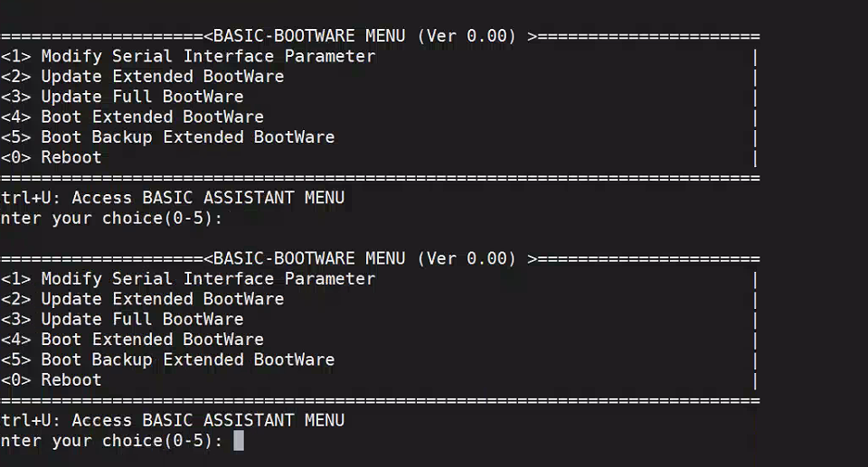The width and height of the screenshot is (868, 467).
Task: Select "Update Extended BootWare" in the upper menu
Action: pyautogui.click(x=162, y=77)
